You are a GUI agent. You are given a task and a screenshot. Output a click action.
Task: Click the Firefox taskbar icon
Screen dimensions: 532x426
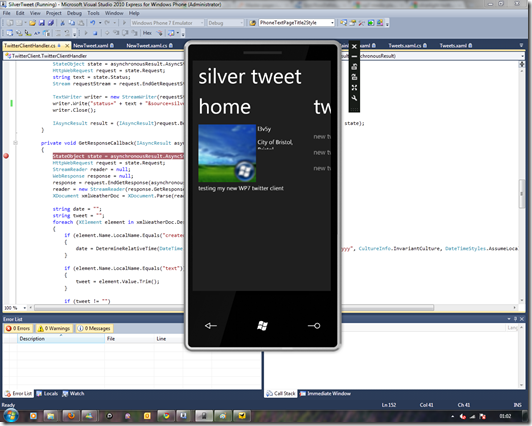(71, 415)
